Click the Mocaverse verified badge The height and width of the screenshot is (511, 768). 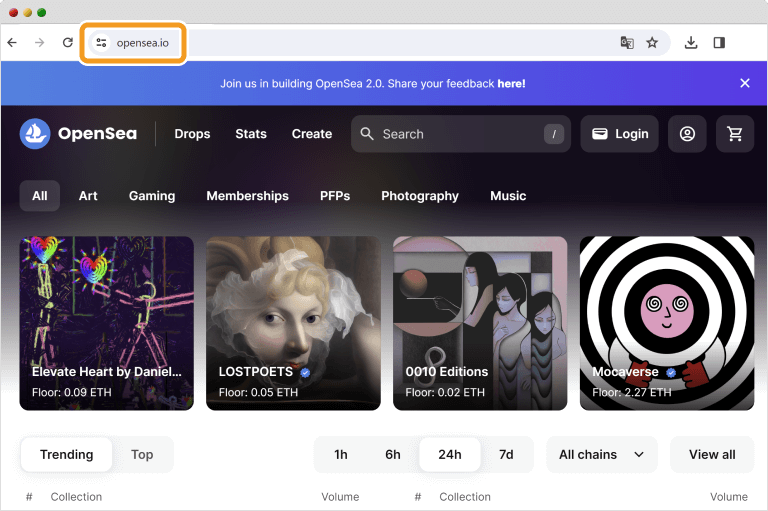(x=671, y=373)
